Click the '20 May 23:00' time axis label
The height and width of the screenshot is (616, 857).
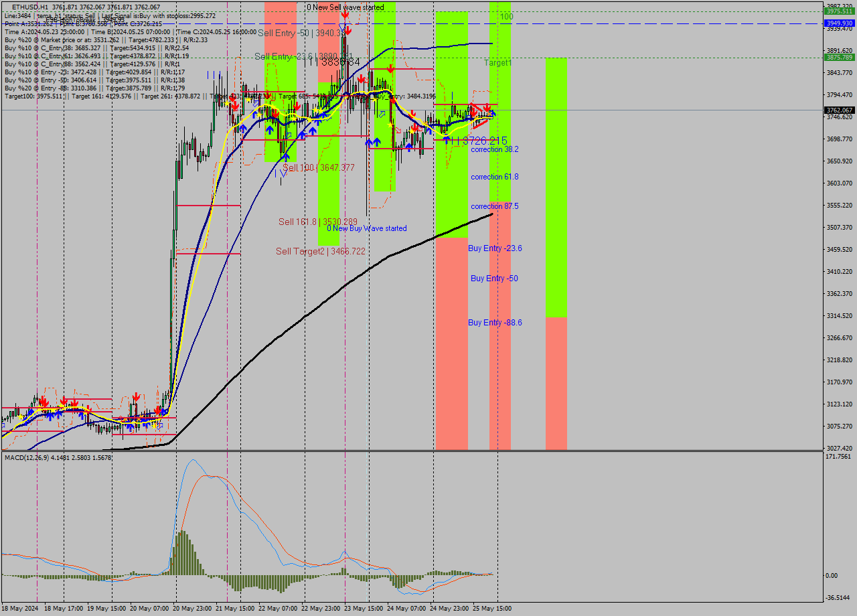pos(193,609)
